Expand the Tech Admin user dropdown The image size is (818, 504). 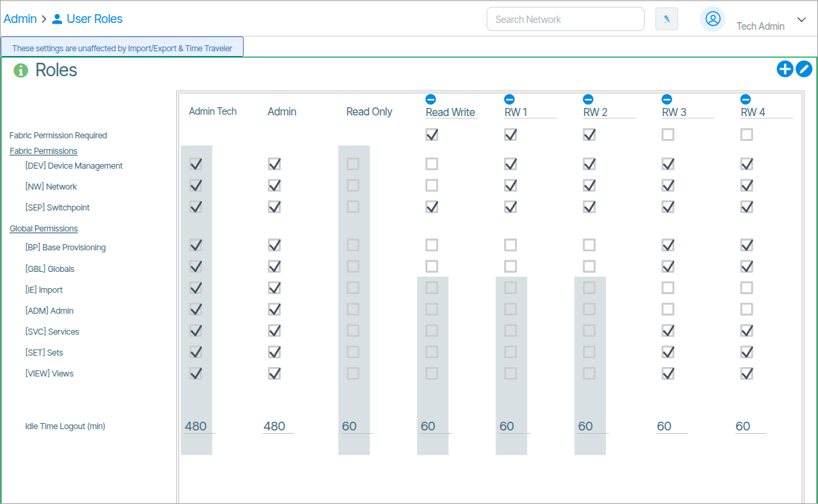[x=802, y=20]
